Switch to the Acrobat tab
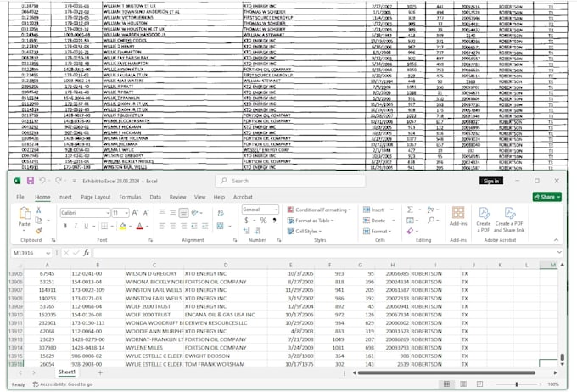Image resolution: width=577 pixels, height=392 pixels. point(243,197)
